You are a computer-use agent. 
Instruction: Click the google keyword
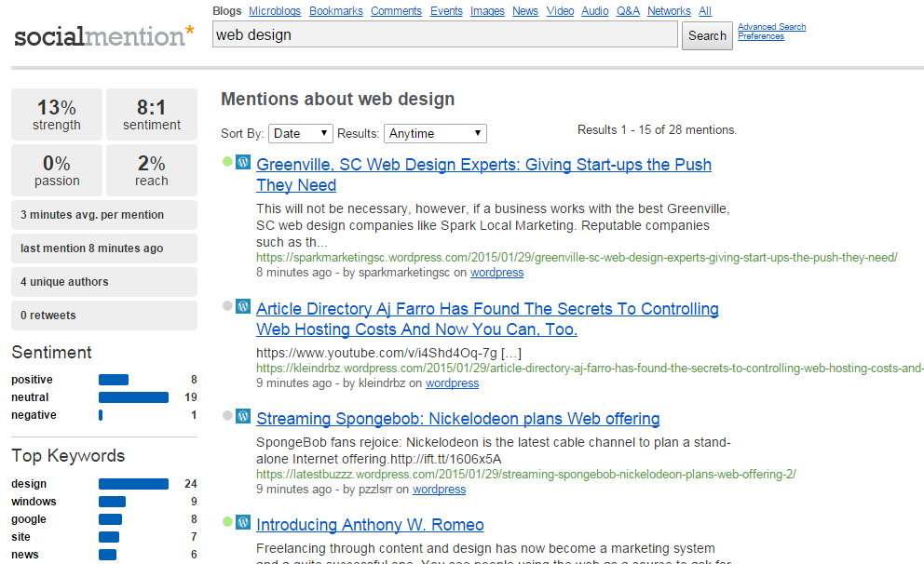(x=29, y=519)
